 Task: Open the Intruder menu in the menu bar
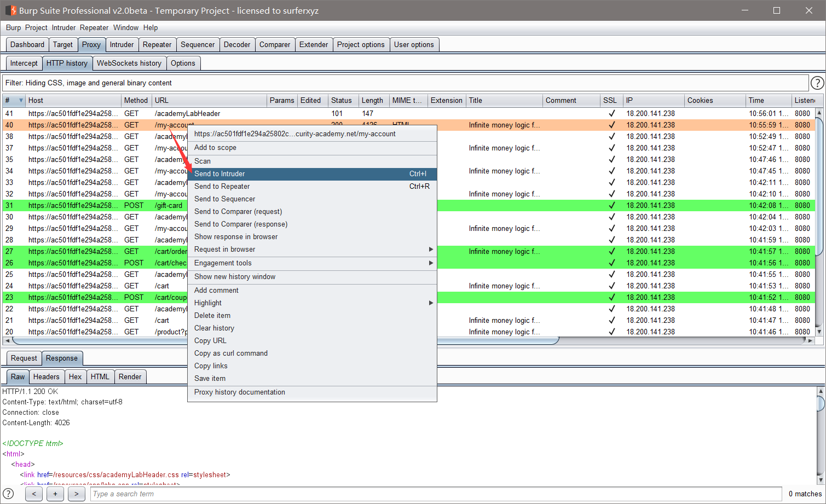coord(63,27)
